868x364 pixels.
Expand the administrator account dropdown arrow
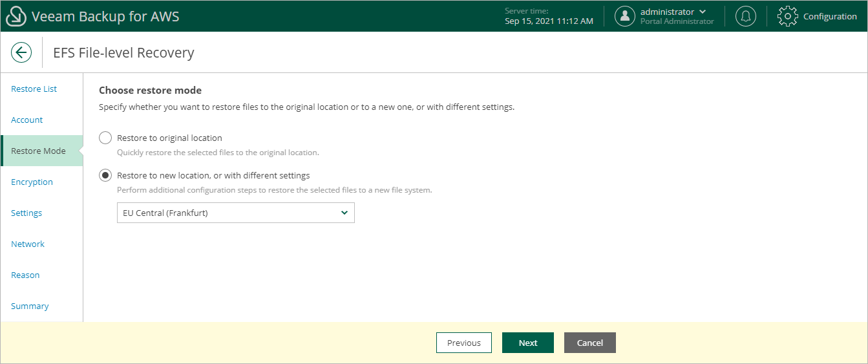pos(703,12)
